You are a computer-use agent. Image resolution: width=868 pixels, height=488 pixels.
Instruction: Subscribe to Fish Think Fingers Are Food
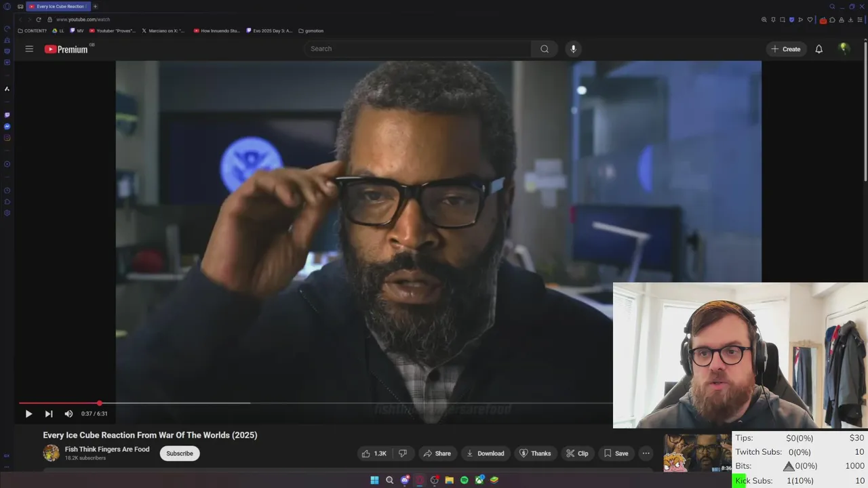tap(180, 453)
